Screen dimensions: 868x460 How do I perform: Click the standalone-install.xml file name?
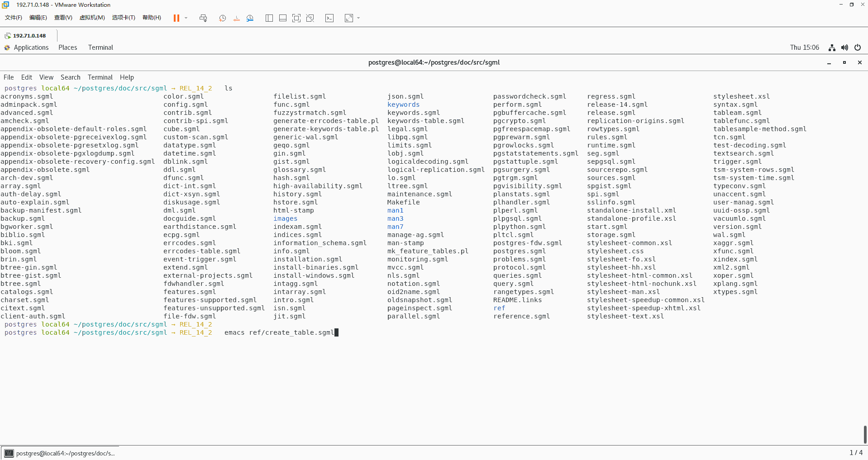point(631,210)
